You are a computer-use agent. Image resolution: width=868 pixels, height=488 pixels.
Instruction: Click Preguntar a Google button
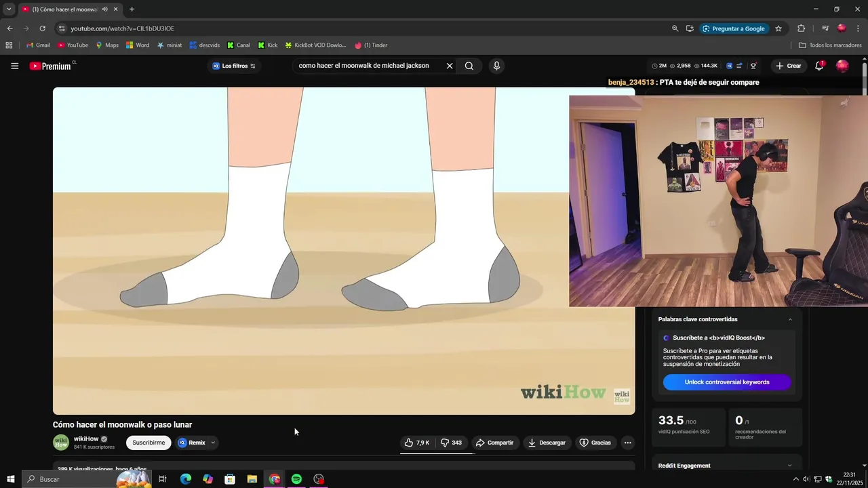tap(734, 28)
